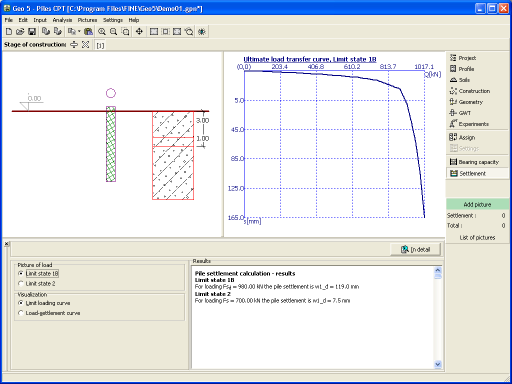Open the Analysis menu
The width and height of the screenshot is (512, 384).
coord(62,20)
